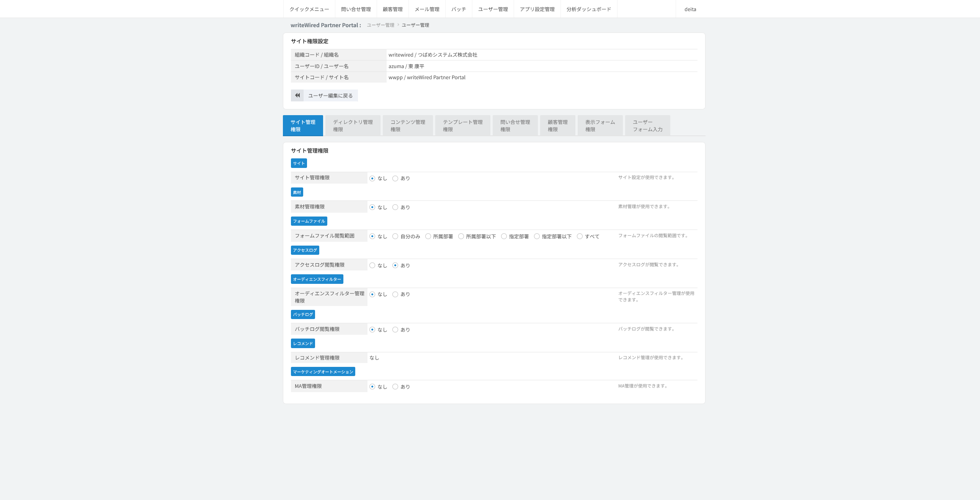The height and width of the screenshot is (500, 980).
Task: Set アクセスログ閲覧権限 to あり
Action: click(395, 265)
